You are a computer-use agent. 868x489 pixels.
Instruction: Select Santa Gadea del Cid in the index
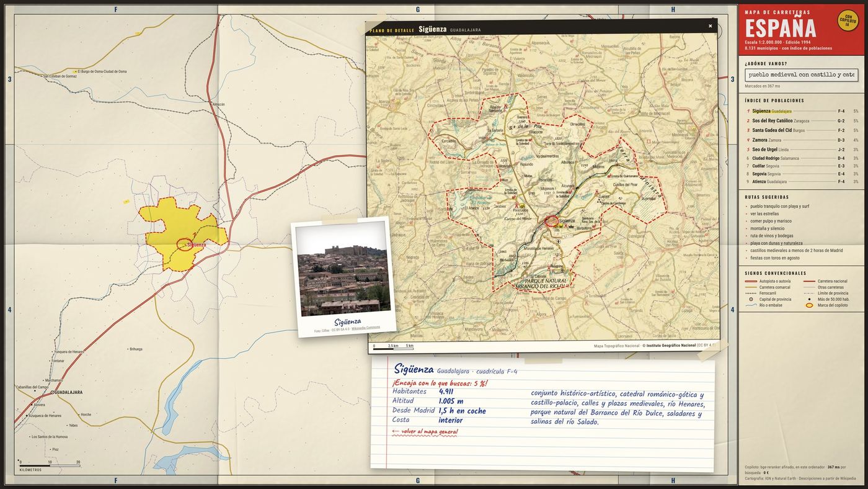(x=802, y=130)
